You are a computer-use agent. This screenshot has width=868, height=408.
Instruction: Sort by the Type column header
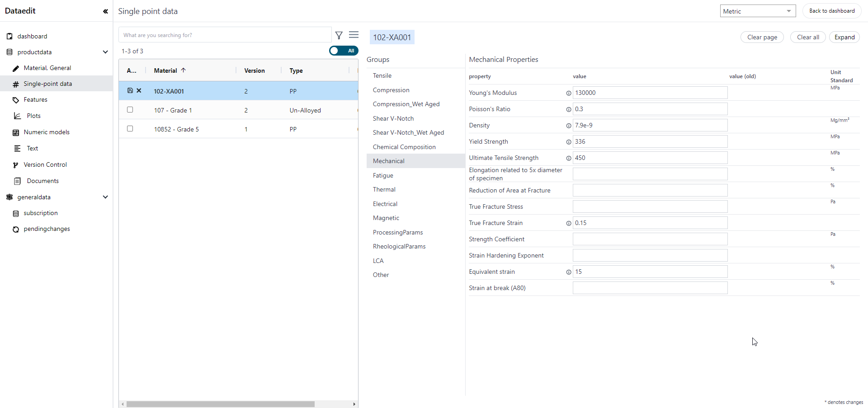coord(296,70)
